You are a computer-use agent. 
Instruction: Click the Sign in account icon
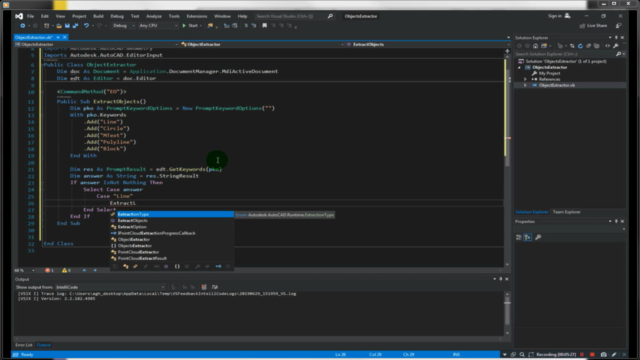pos(567,16)
